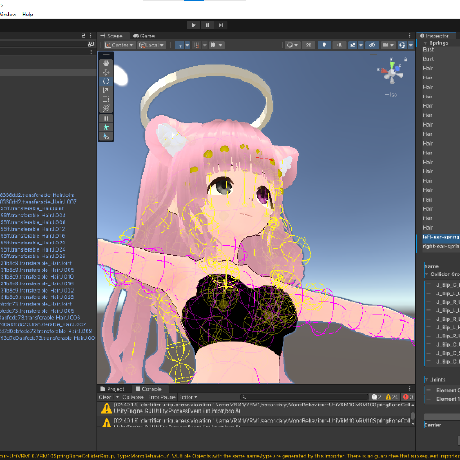This screenshot has height=460, width=460.
Task: Open the scene camera settings dropdown
Action: click(388, 45)
